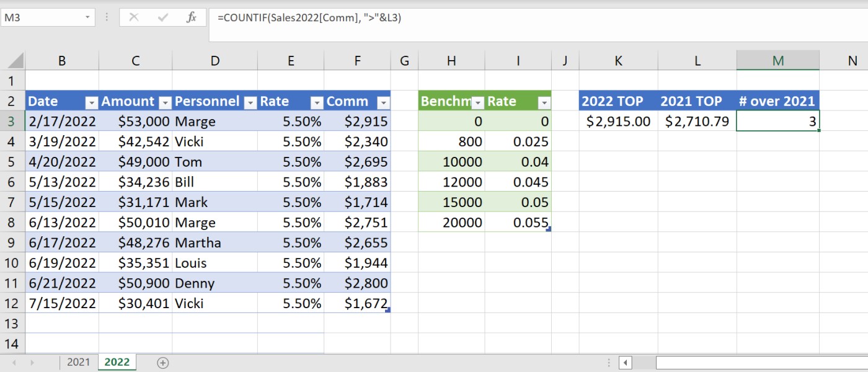
Task: Open the Benchmark column filter dropdown
Action: pyautogui.click(x=477, y=101)
